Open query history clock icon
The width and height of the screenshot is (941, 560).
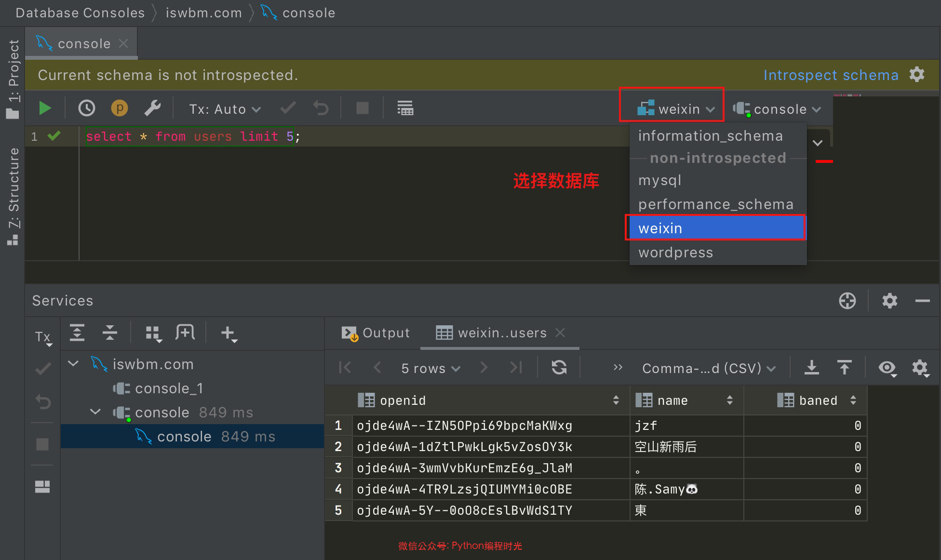coord(87,108)
